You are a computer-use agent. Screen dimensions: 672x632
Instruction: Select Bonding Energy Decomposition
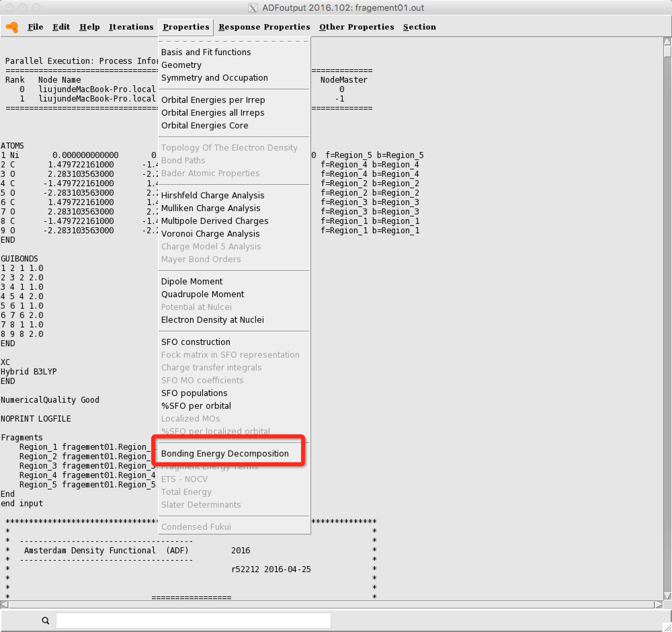[x=225, y=453]
